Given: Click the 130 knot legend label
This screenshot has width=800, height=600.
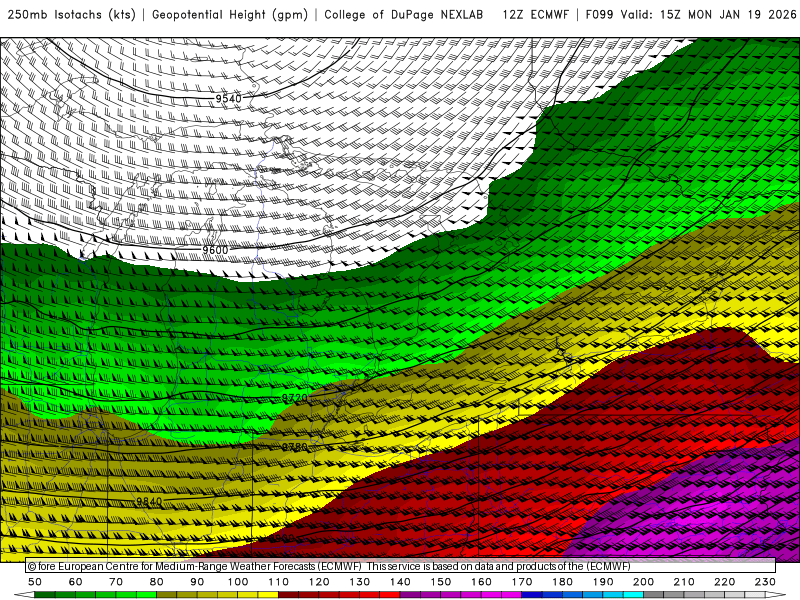Looking at the screenshot, I should (360, 582).
